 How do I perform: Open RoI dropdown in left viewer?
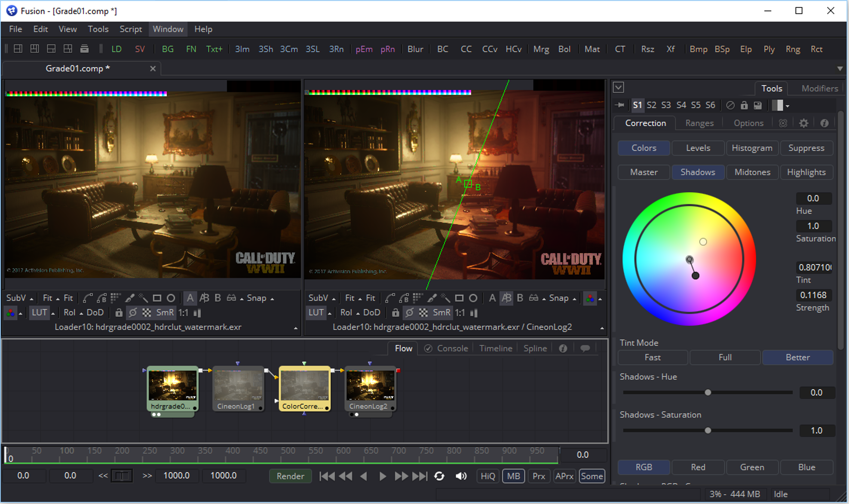pyautogui.click(x=73, y=313)
